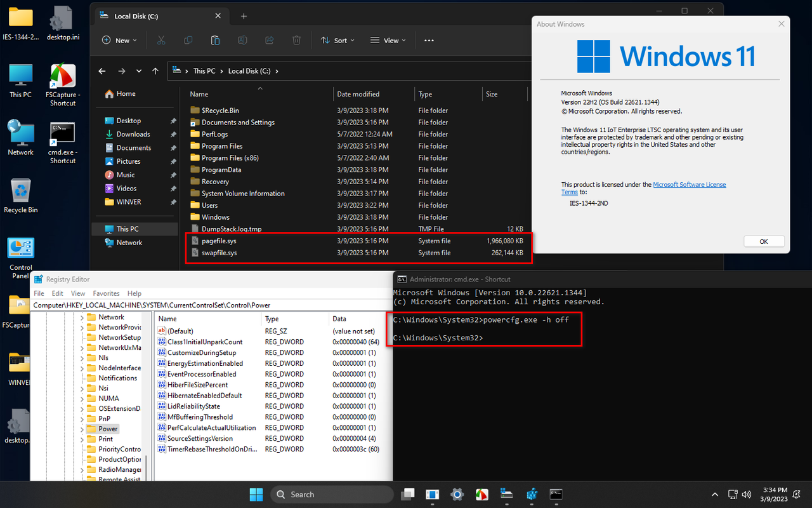This screenshot has height=508, width=812.
Task: Select Network in File Explorer sidebar
Action: pyautogui.click(x=129, y=243)
